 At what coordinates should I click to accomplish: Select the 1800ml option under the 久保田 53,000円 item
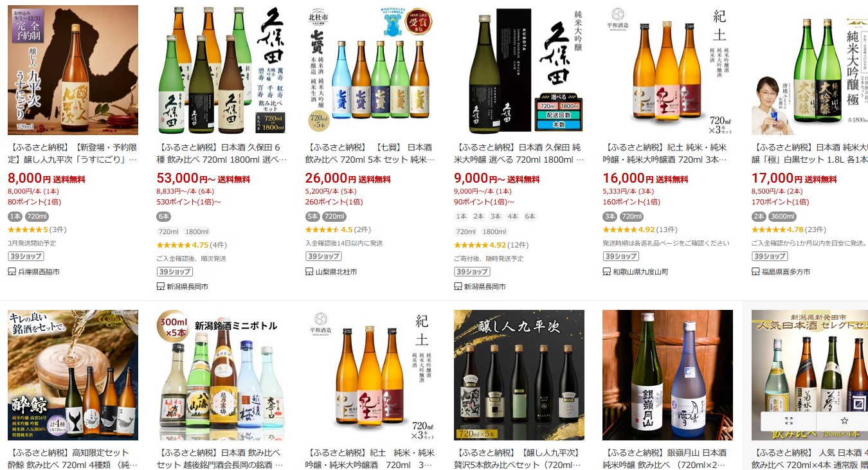[x=197, y=231]
